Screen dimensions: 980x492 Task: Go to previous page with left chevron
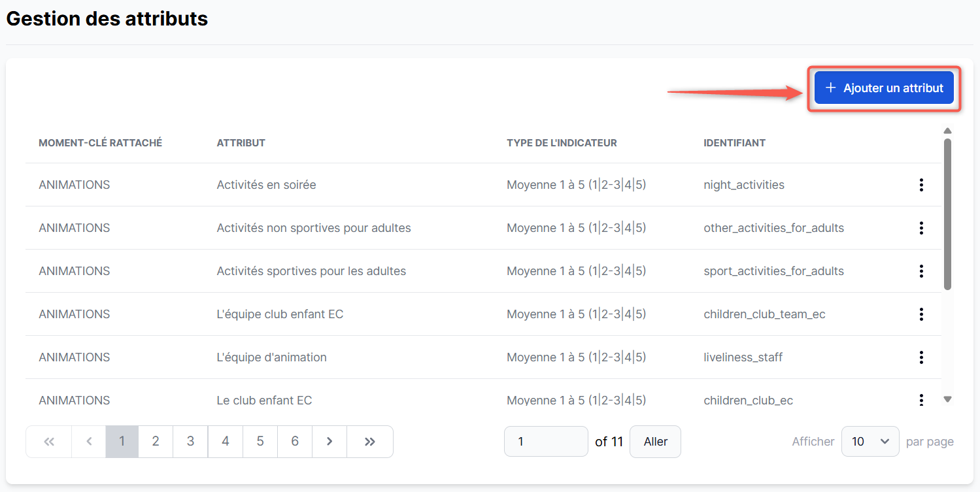click(89, 442)
